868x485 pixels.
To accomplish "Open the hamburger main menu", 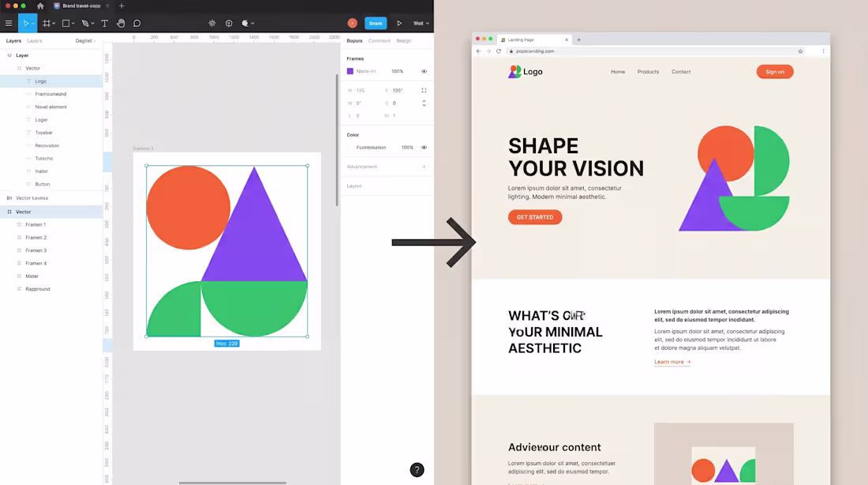I will coord(9,23).
